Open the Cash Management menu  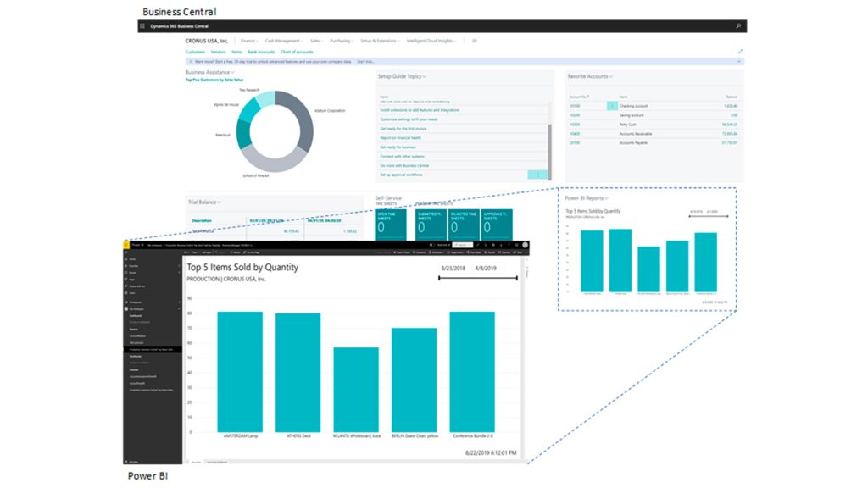point(284,41)
